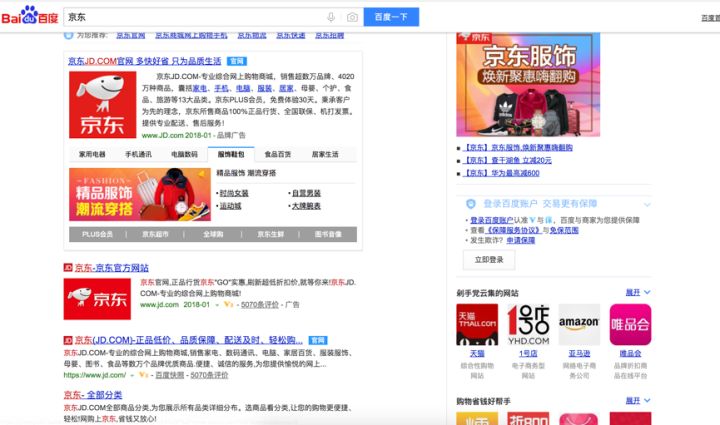Click the 精品服饰 潮流穿搭 fashion banner

140,194
